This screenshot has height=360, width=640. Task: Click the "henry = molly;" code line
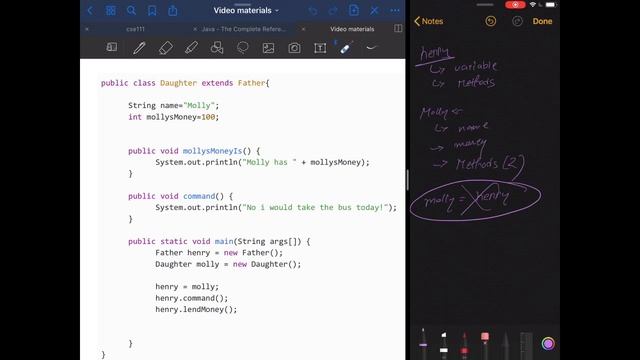pos(187,287)
